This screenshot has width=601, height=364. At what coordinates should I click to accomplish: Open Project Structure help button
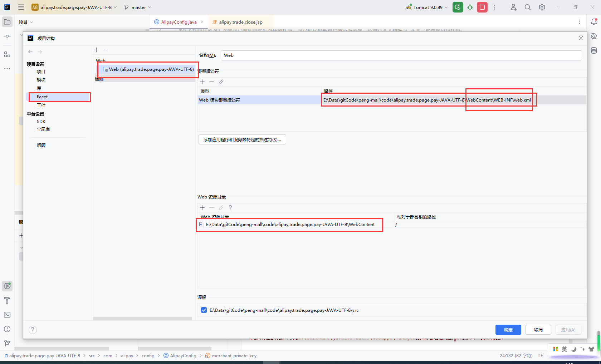point(33,330)
